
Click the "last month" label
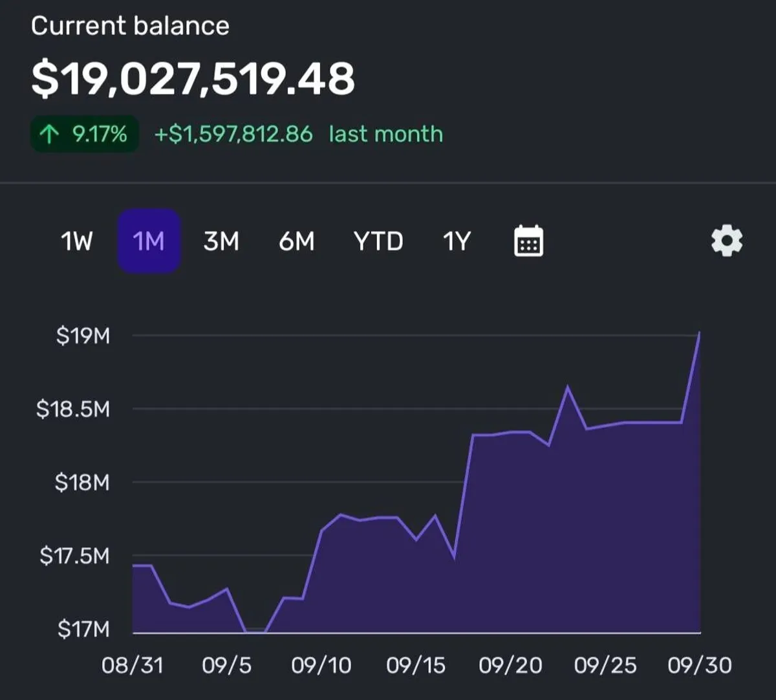pos(386,135)
